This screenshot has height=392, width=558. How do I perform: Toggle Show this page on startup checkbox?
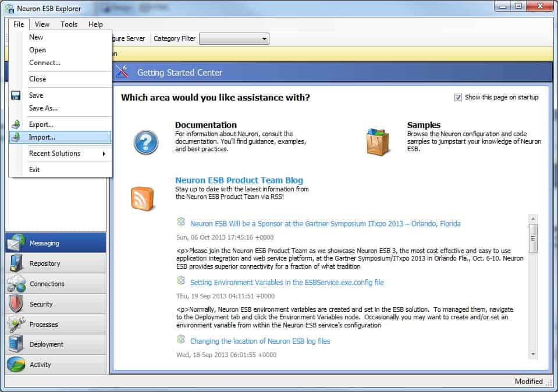point(458,97)
